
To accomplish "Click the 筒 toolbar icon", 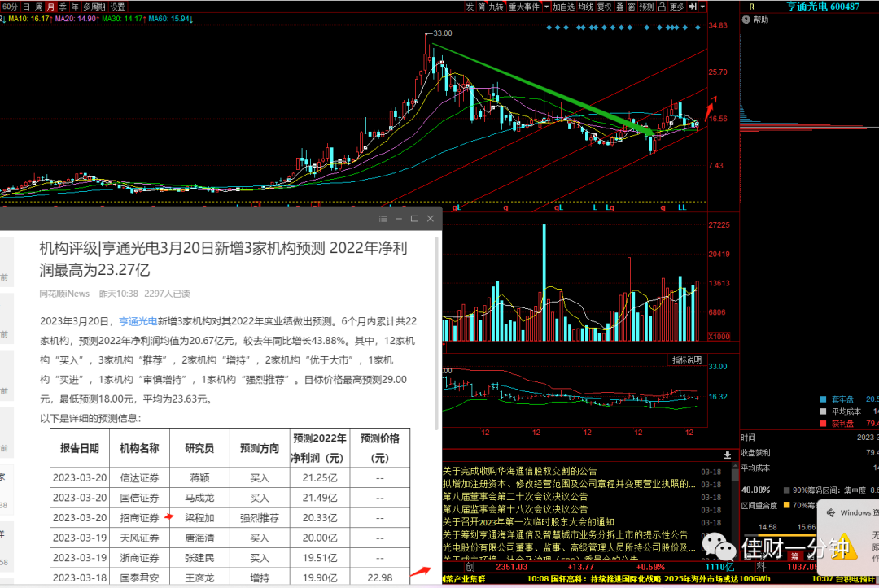I will pyautogui.click(x=482, y=7).
